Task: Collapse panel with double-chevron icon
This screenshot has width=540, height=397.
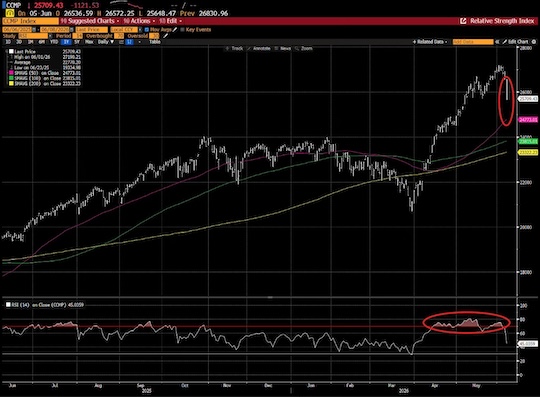Action: coord(497,42)
